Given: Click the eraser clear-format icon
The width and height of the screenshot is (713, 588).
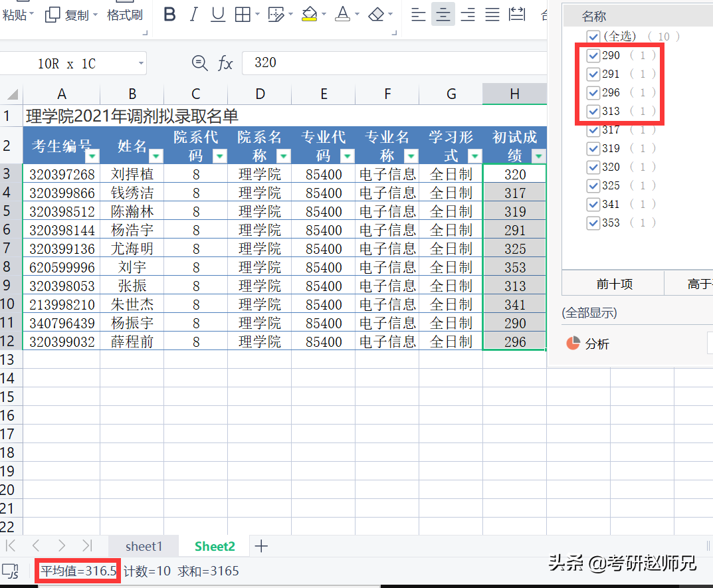Looking at the screenshot, I should [x=376, y=15].
